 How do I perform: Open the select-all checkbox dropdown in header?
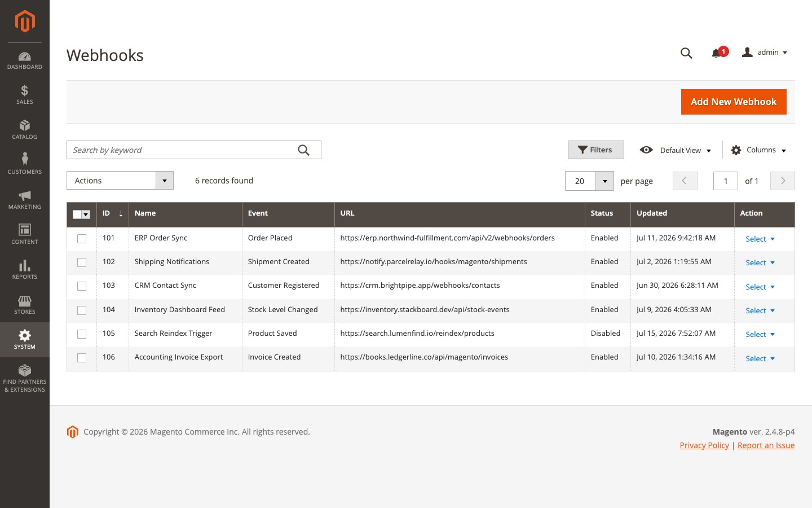(86, 214)
